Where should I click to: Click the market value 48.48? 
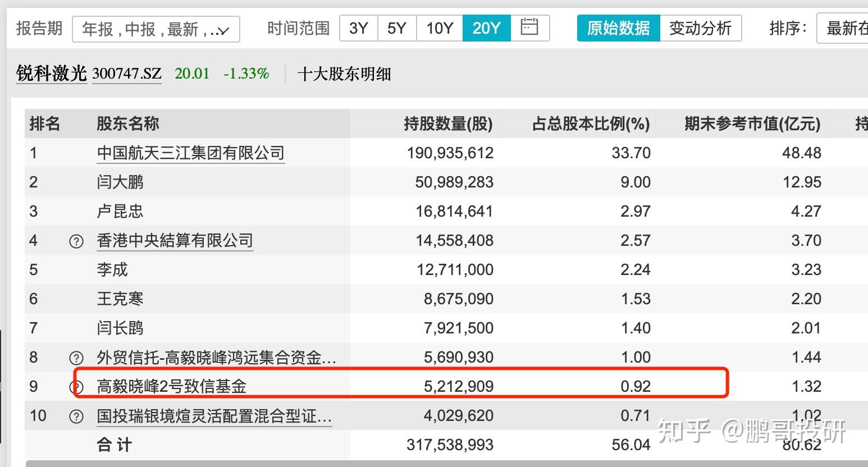pyautogui.click(x=802, y=153)
